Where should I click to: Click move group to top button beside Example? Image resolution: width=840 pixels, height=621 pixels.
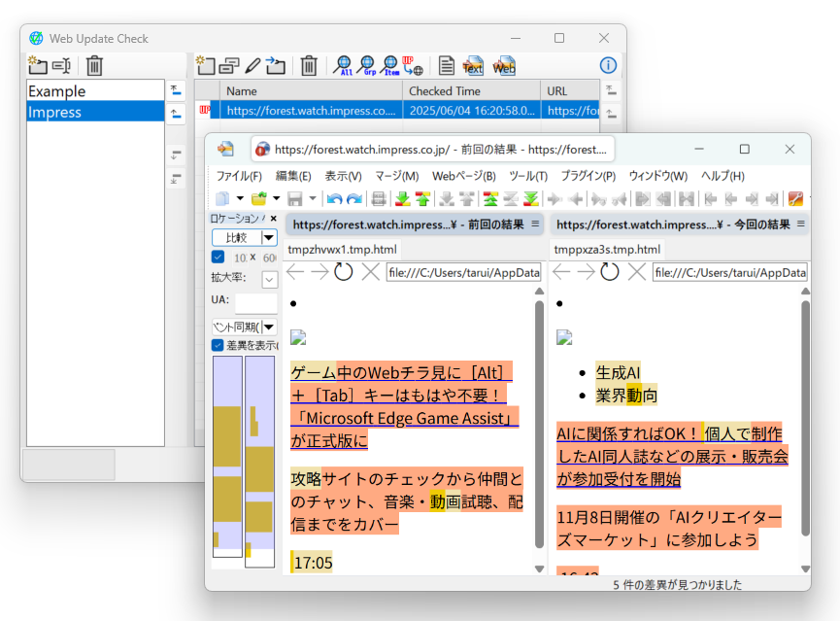pos(176,90)
